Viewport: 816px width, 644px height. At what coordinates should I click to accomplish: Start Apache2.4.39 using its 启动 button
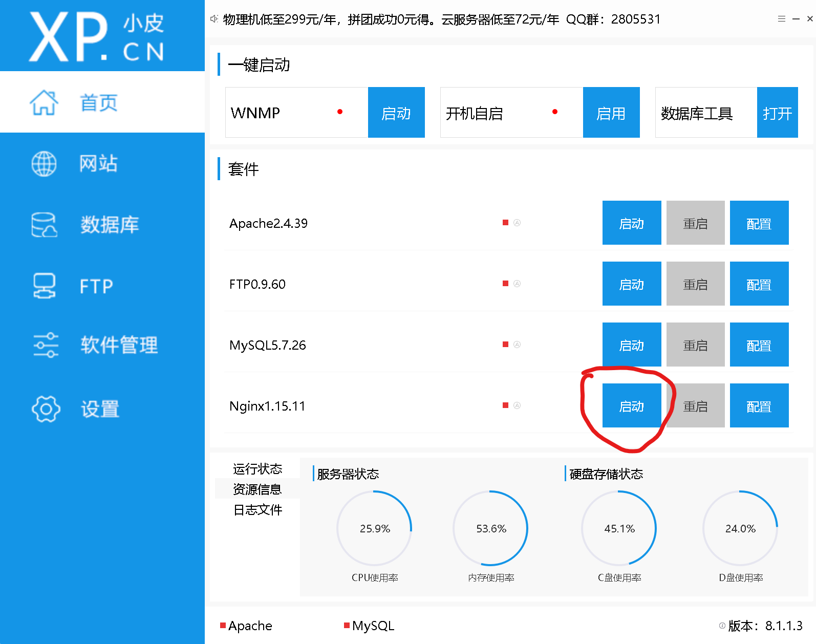[632, 223]
